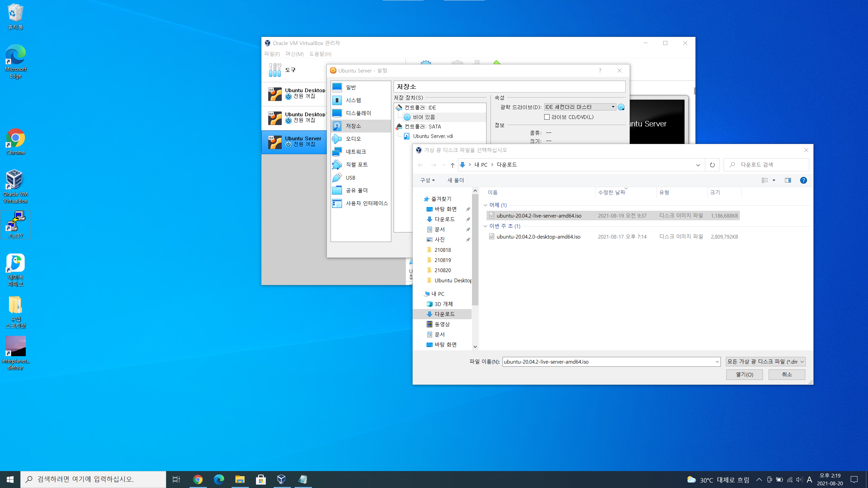Open file dialog help icon
868x488 pixels.
click(803, 180)
